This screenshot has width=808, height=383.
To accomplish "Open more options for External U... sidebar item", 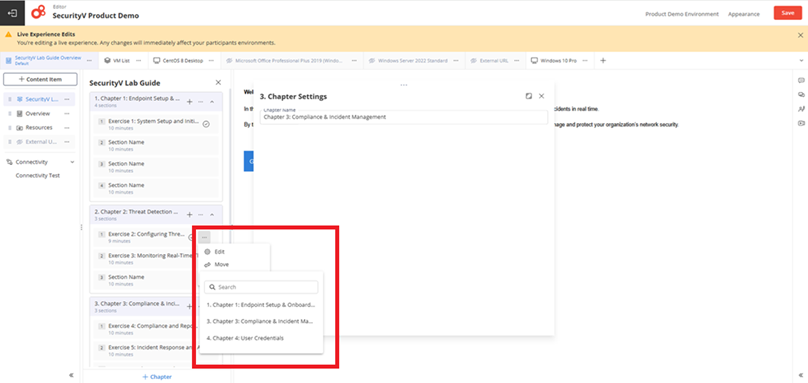I will (x=66, y=142).
